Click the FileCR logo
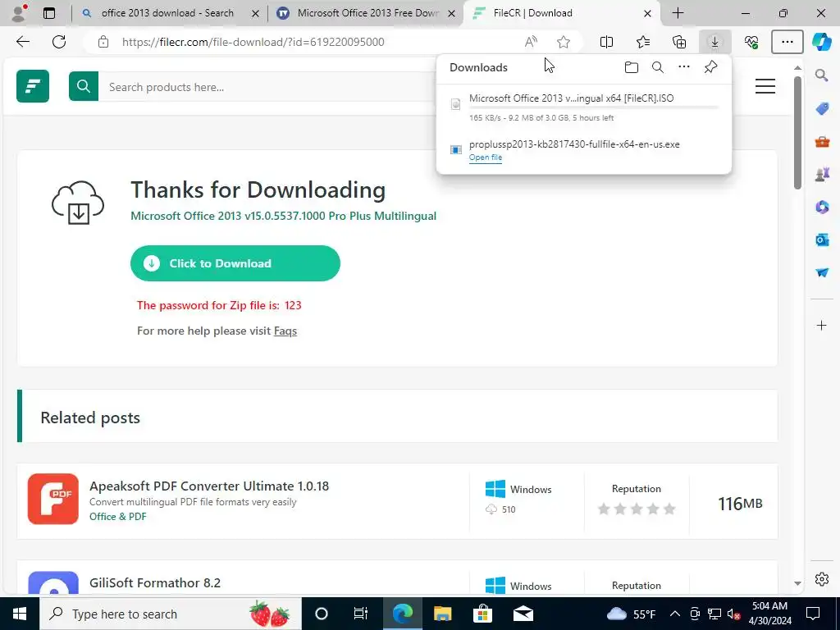The image size is (840, 630). (33, 85)
